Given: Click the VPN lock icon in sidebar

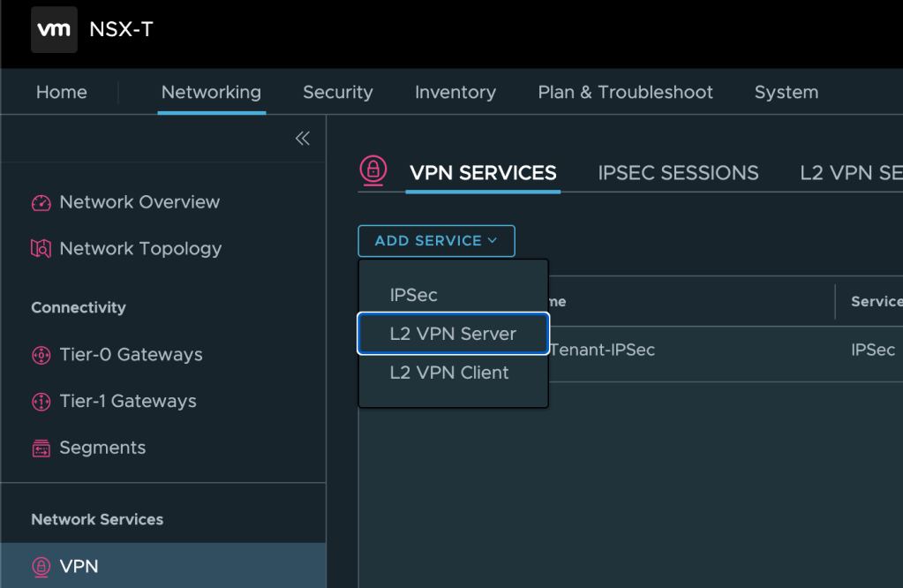Looking at the screenshot, I should [41, 566].
